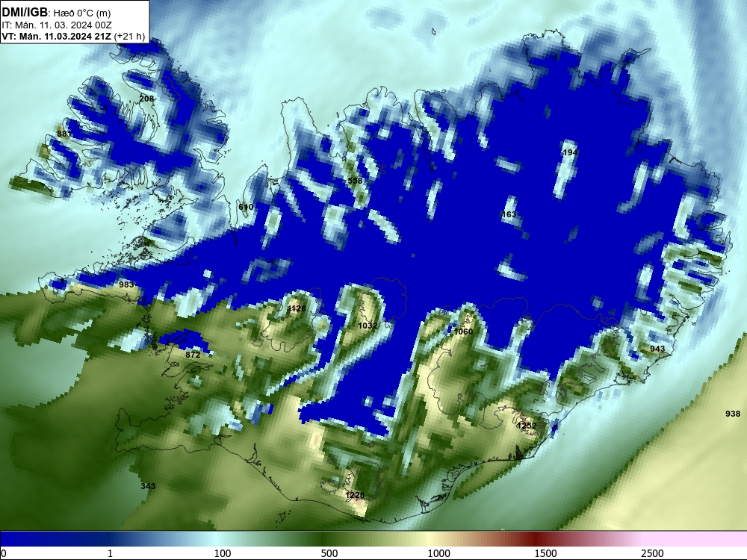Click the DMI/IGB title text

tap(25, 13)
